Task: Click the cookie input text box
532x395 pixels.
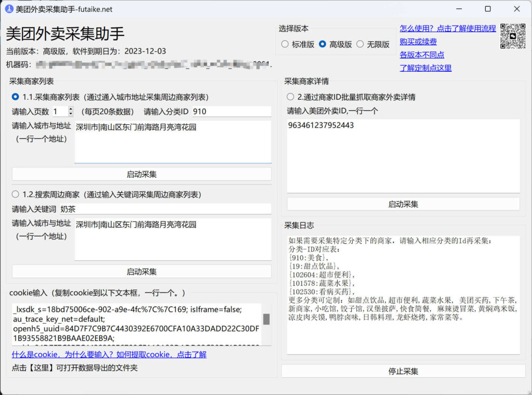Action: click(x=137, y=324)
